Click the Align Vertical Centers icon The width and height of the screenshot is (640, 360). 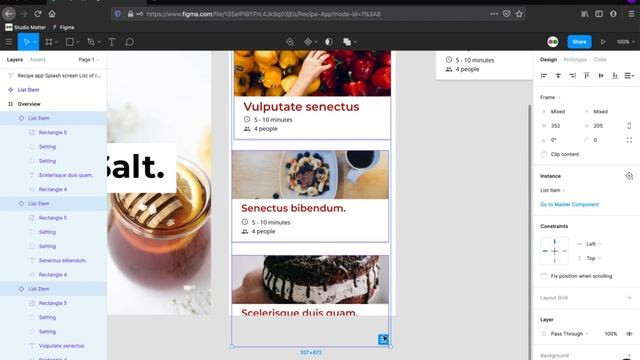pos(601,76)
